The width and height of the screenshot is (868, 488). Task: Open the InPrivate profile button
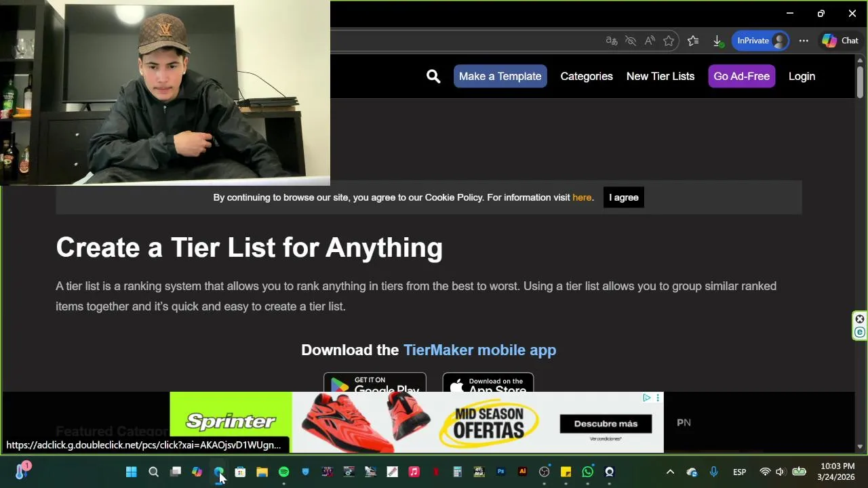point(762,41)
